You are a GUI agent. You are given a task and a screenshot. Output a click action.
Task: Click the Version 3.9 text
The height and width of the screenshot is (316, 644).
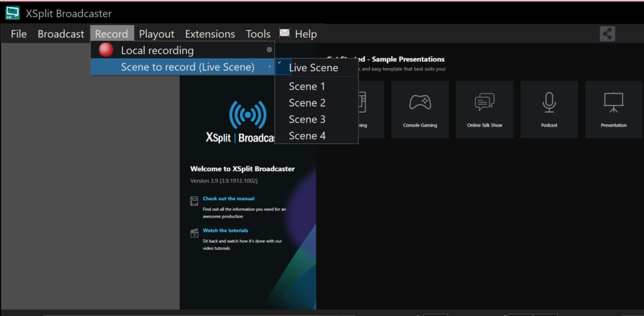click(225, 181)
